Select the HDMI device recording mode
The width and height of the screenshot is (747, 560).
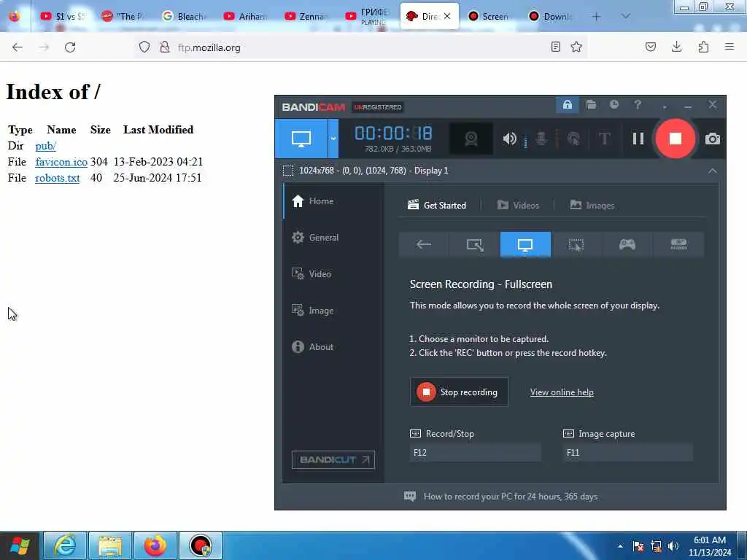tap(678, 245)
